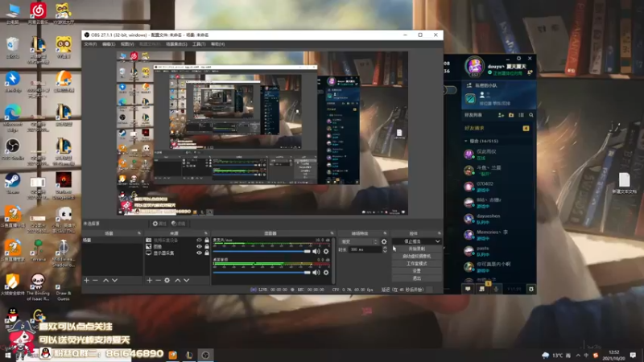The image size is (644, 362).
Task: Expand the 停止推流 button dropdown arrow
Action: [x=437, y=241]
